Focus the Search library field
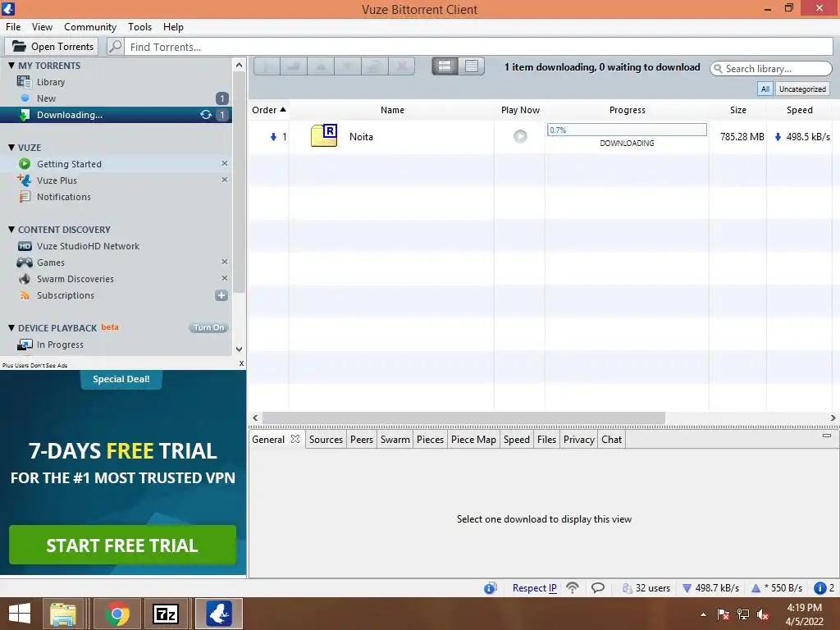840x630 pixels. pos(771,69)
